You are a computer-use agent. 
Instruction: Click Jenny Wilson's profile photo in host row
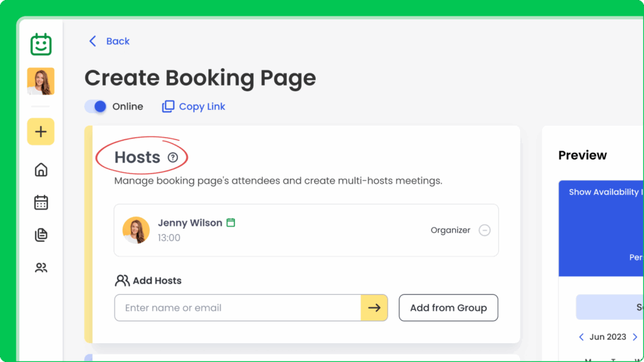tap(136, 230)
